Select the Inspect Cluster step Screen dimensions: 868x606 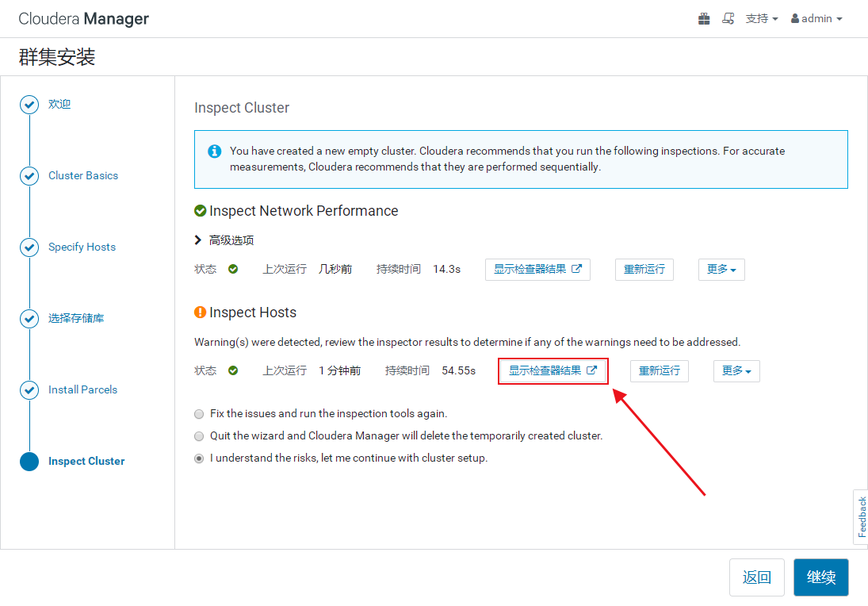click(x=86, y=462)
